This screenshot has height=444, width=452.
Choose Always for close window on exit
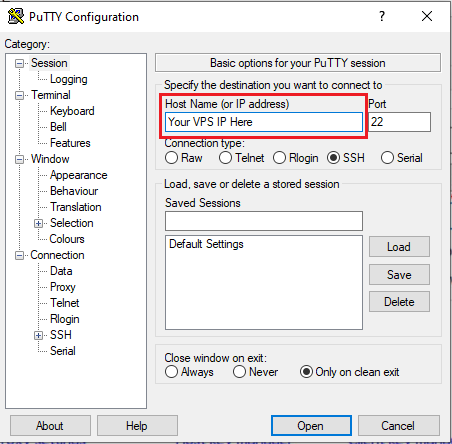tap(171, 372)
